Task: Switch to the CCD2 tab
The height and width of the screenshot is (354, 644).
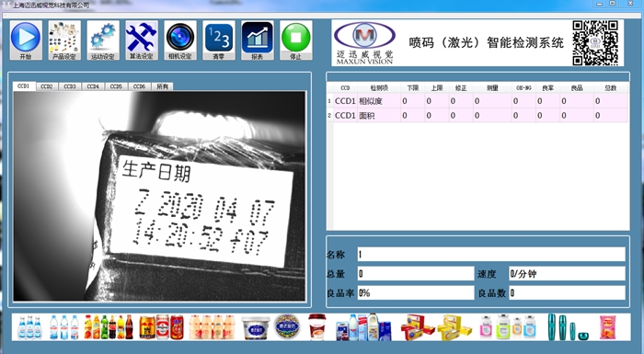Action: click(47, 86)
